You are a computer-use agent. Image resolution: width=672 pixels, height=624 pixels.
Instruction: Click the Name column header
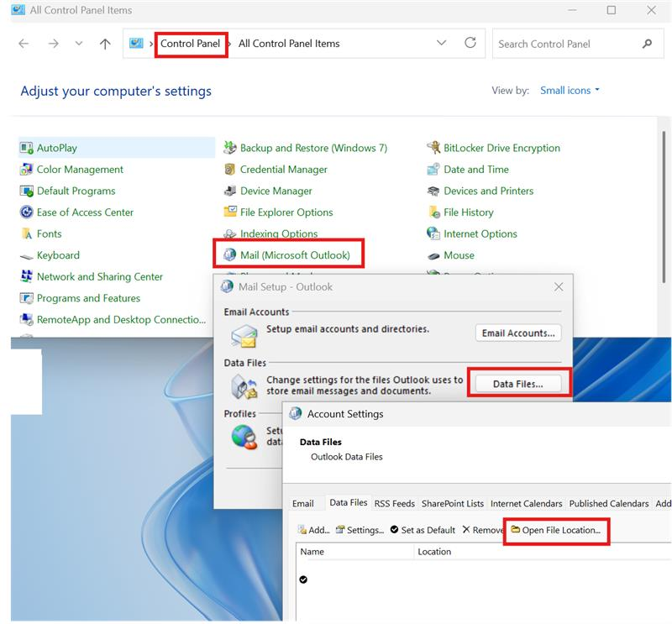point(354,552)
